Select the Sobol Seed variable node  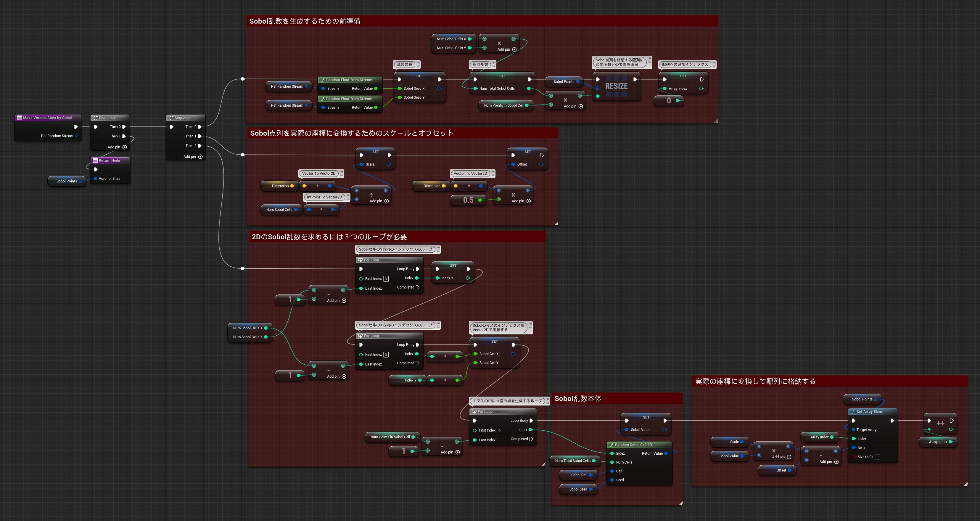pyautogui.click(x=578, y=489)
